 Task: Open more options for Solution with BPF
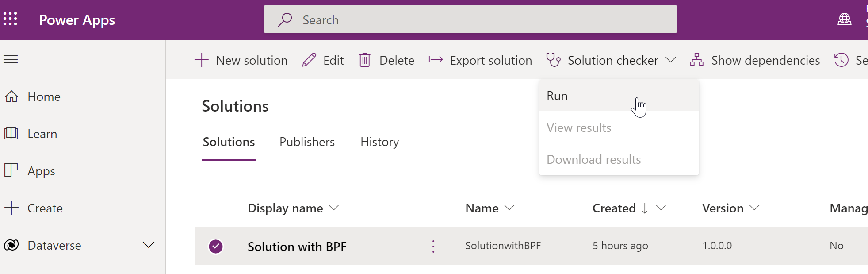[x=433, y=246]
